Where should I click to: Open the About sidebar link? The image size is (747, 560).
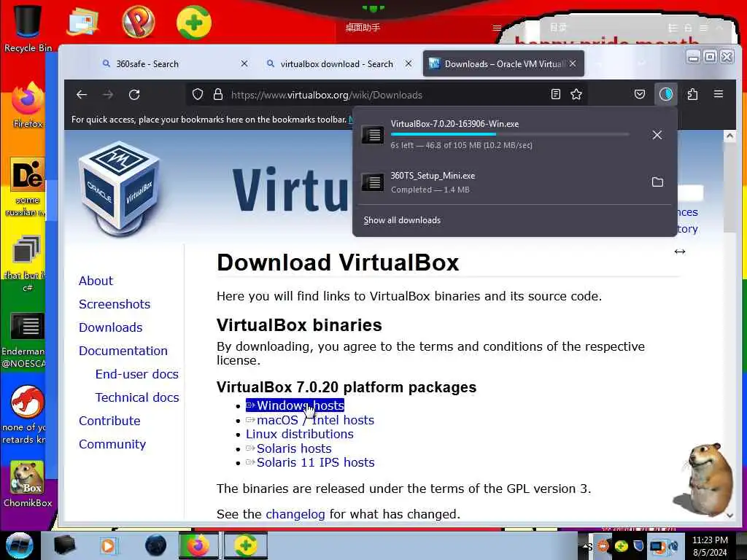pos(96,281)
